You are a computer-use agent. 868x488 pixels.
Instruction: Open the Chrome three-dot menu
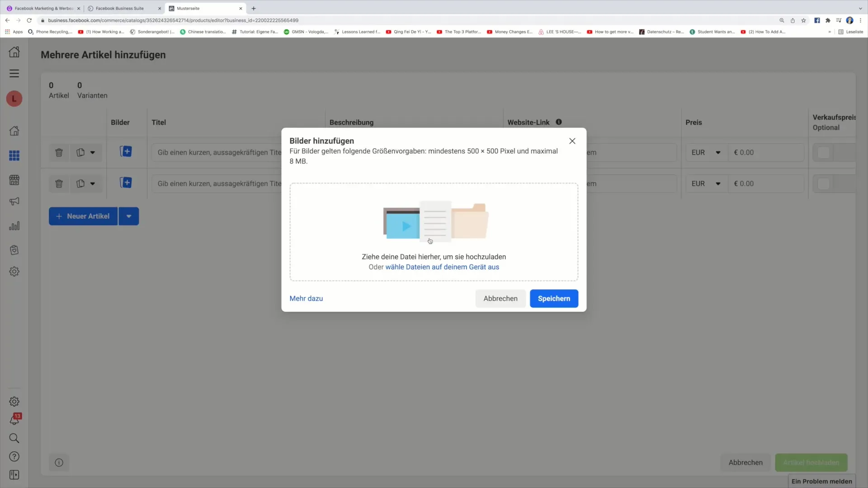[x=861, y=20]
